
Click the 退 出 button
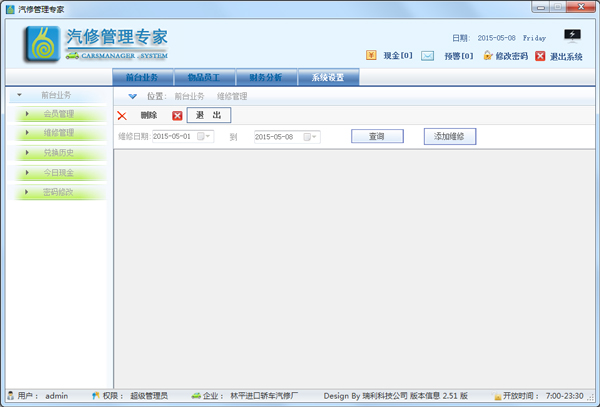(x=209, y=115)
